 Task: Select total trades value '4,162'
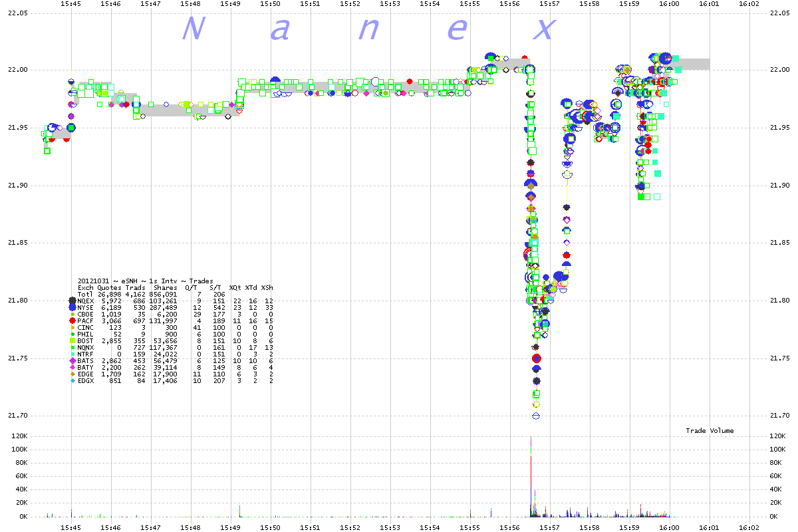coord(134,294)
